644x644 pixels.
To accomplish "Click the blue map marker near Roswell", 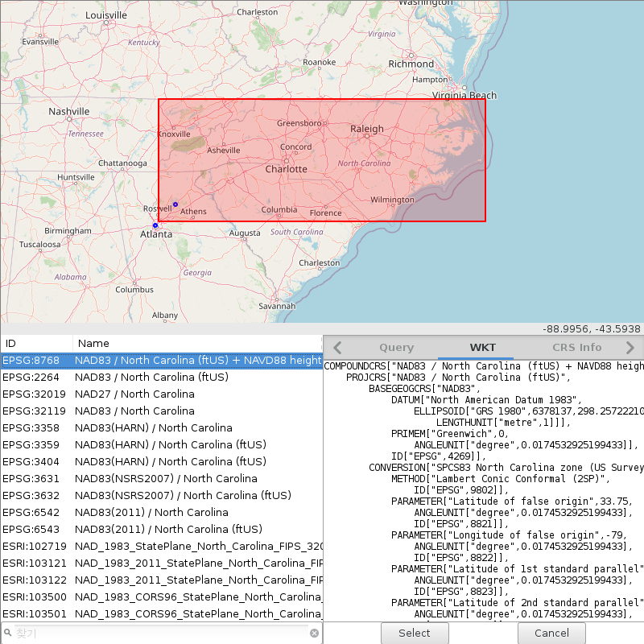I will [175, 204].
